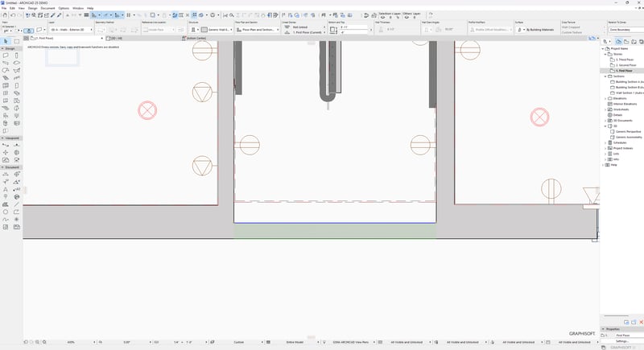The image size is (644, 350).
Task: Open the Document menu
Action: tap(48, 8)
